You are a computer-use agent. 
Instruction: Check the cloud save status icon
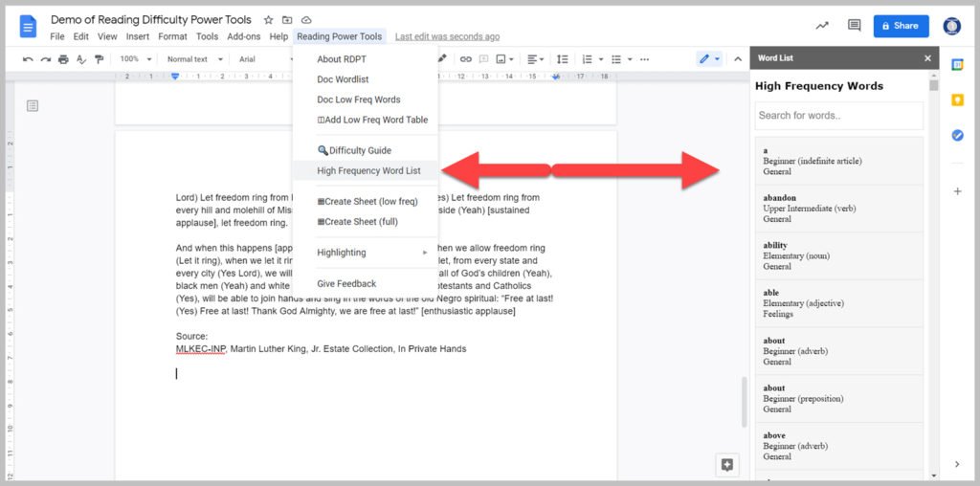click(306, 20)
